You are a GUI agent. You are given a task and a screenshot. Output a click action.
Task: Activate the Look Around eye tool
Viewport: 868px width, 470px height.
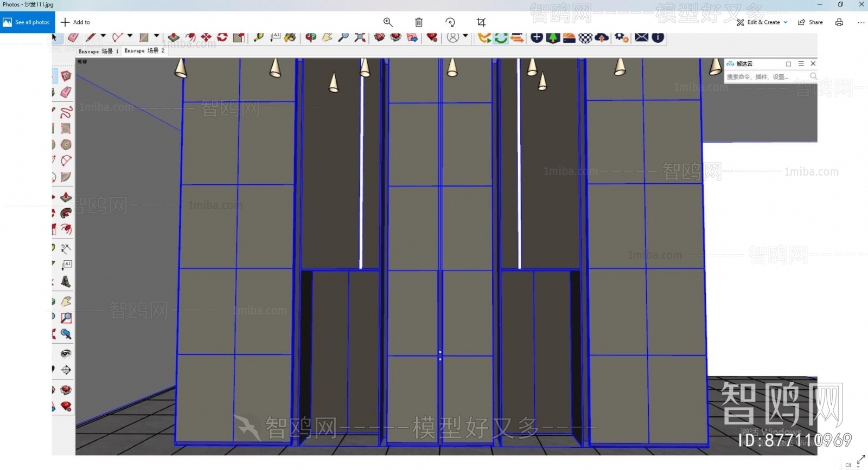[66, 354]
